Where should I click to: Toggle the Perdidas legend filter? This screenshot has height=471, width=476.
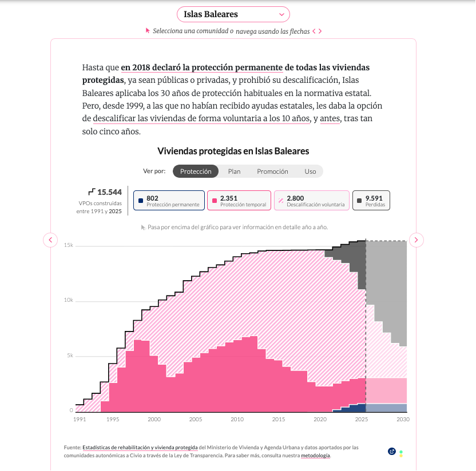pos(371,201)
